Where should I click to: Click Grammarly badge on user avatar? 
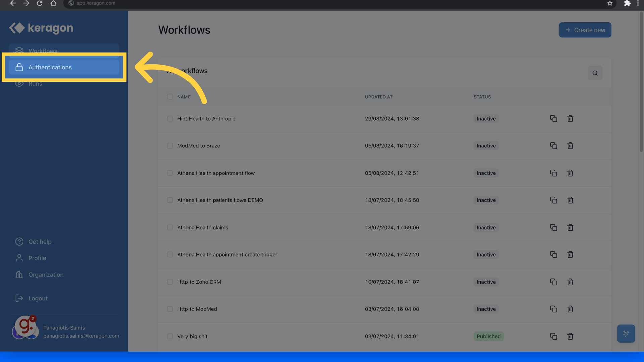(x=25, y=325)
